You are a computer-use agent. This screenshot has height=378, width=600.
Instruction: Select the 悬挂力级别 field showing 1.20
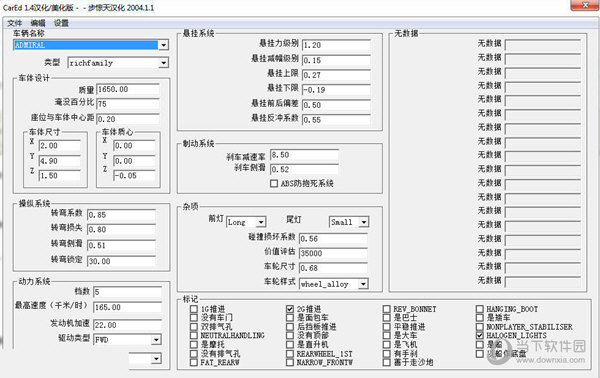pos(336,45)
